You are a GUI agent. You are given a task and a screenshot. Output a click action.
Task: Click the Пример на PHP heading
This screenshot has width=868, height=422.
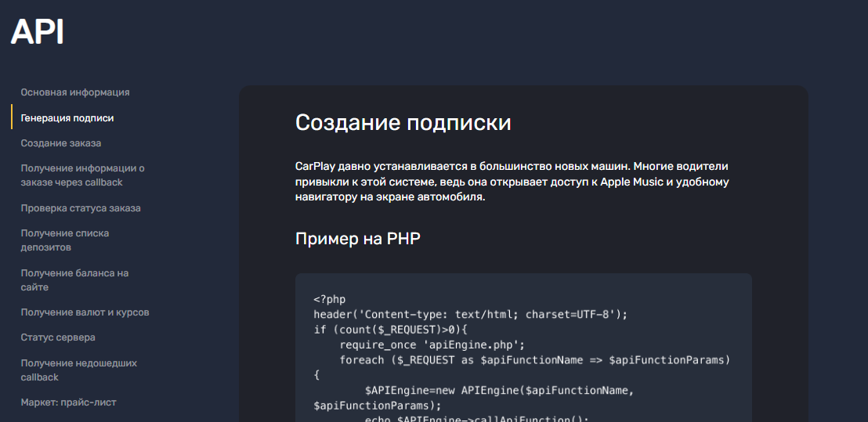tap(357, 238)
